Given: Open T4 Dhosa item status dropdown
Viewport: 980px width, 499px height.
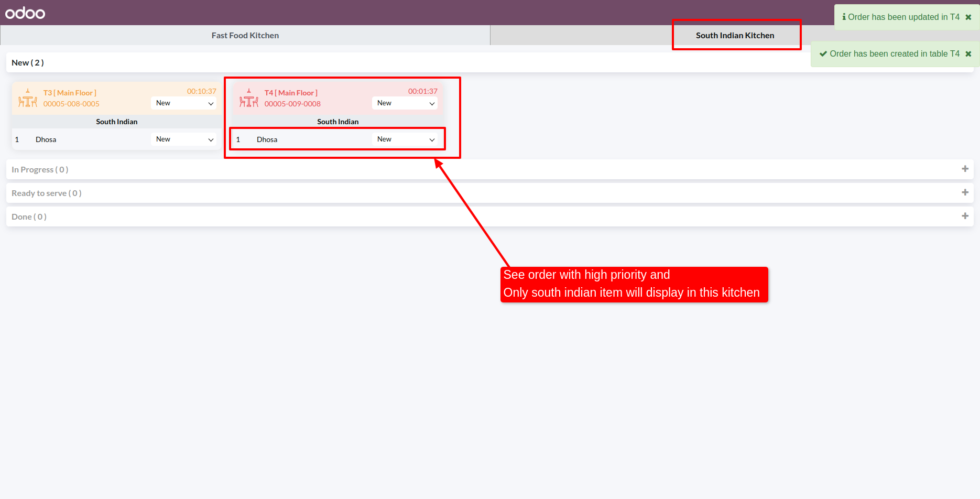Looking at the screenshot, I should click(x=405, y=139).
